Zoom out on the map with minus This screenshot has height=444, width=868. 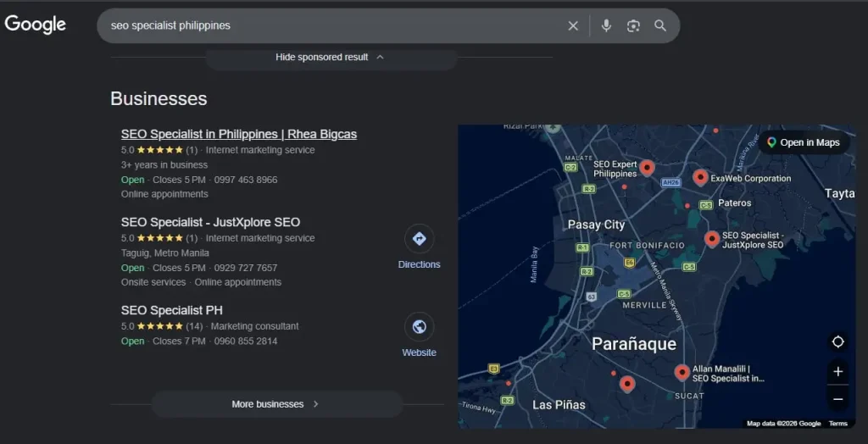(x=837, y=398)
